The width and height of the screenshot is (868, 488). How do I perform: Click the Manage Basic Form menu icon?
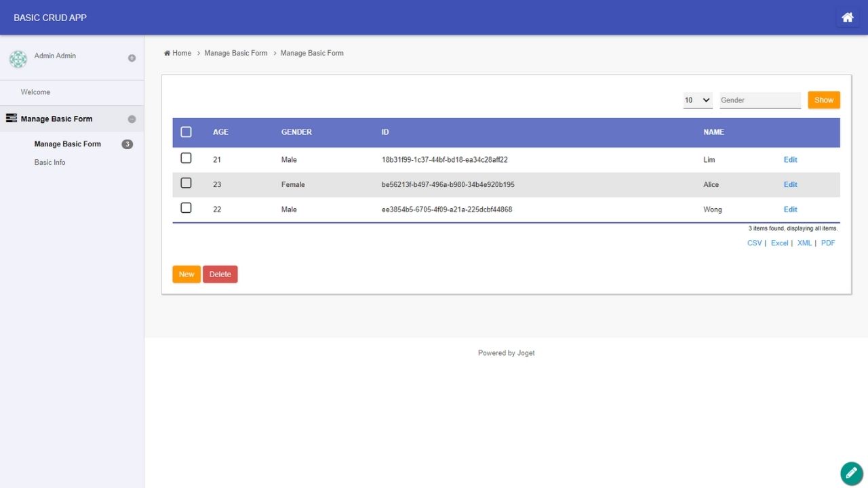tap(11, 119)
